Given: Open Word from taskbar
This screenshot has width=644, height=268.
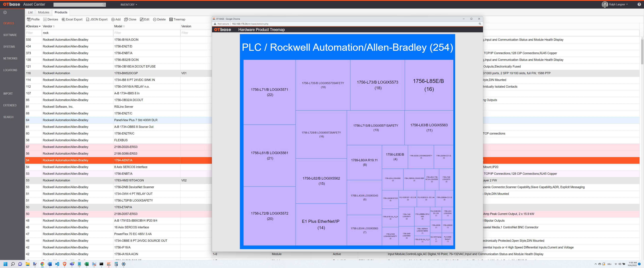Looking at the screenshot, I should (x=50, y=264).
